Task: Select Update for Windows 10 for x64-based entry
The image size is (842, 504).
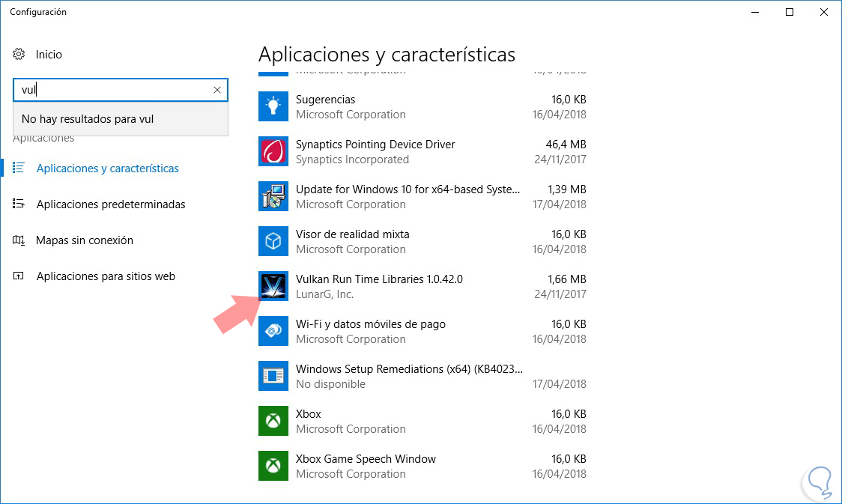Action: click(x=408, y=189)
